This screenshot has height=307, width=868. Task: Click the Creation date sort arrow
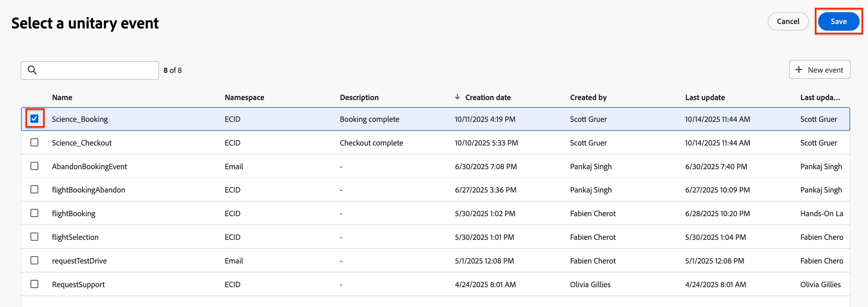click(457, 97)
